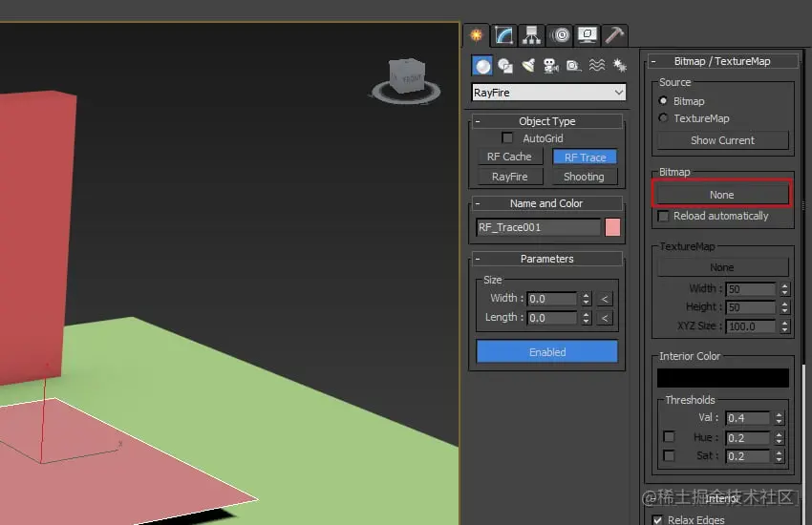Click the XYZ Size field
The width and height of the screenshot is (812, 525).
click(750, 326)
